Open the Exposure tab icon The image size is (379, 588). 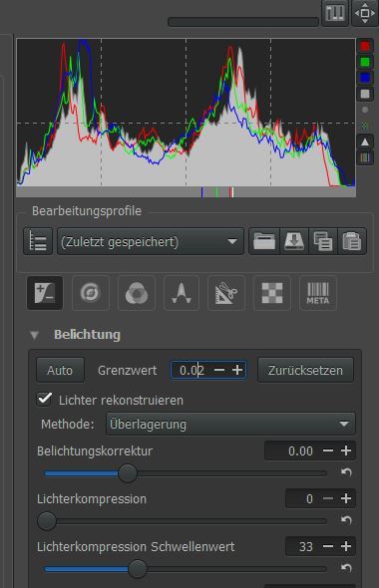point(45,293)
